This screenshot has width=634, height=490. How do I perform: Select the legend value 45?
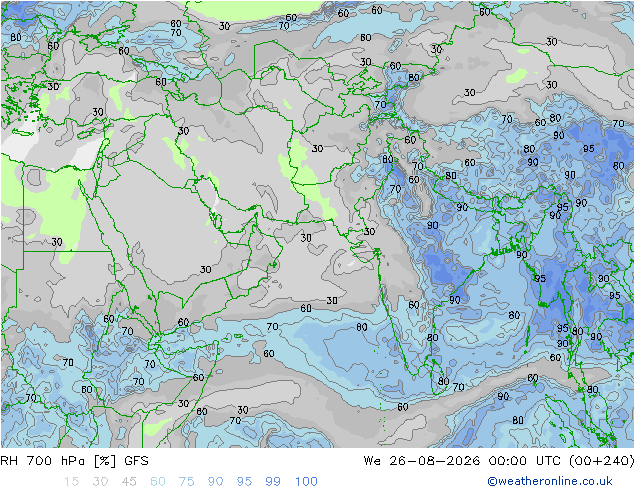129,481
